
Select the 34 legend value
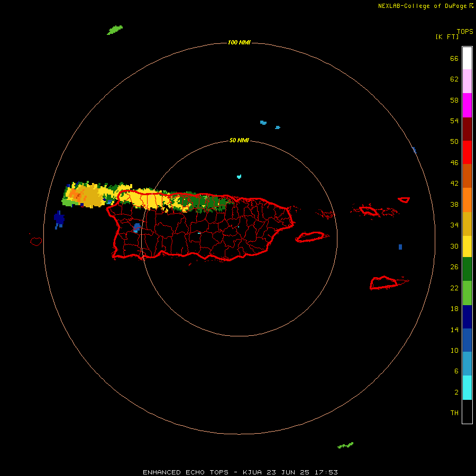point(454,225)
